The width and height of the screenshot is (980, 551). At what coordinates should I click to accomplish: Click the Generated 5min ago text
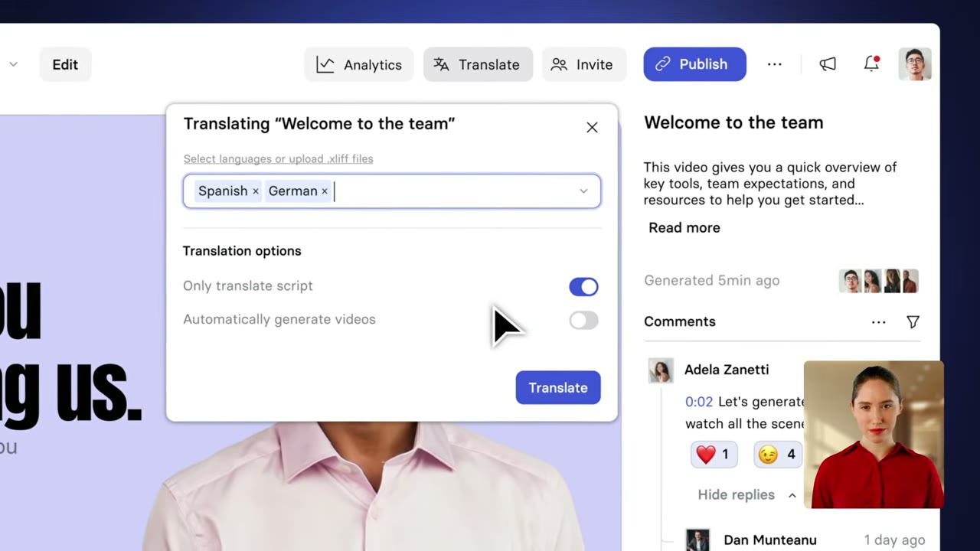coord(712,281)
